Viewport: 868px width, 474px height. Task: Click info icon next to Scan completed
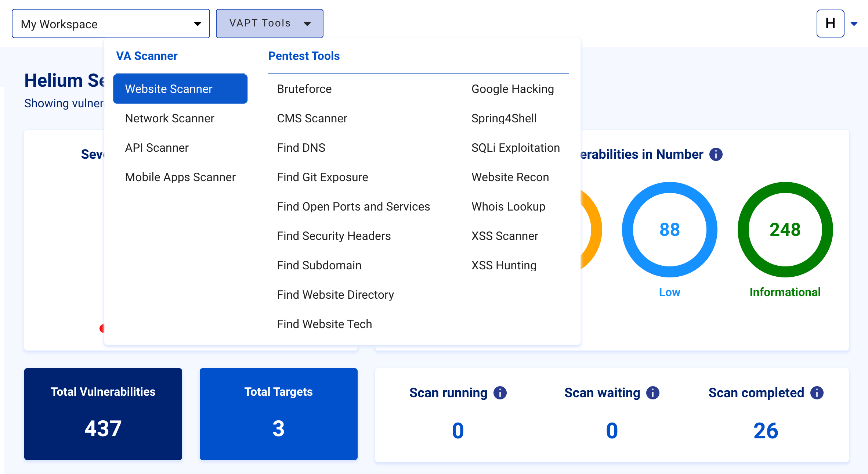pyautogui.click(x=817, y=393)
